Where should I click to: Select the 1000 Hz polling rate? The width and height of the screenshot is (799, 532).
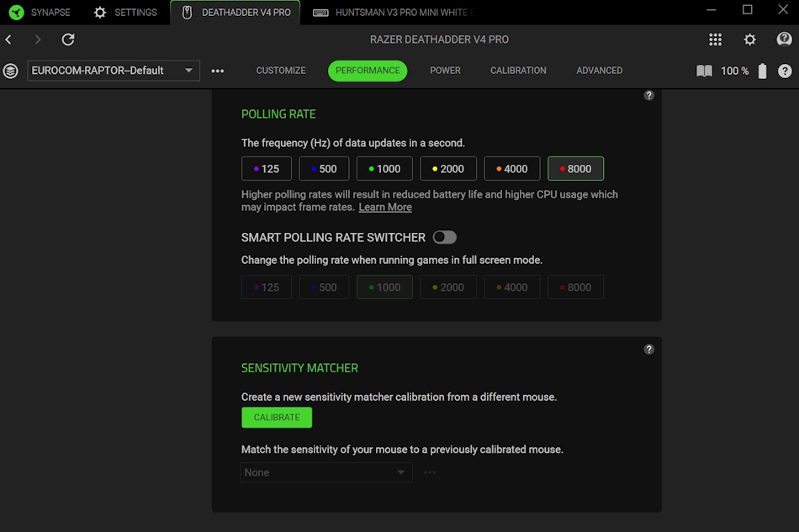(384, 169)
